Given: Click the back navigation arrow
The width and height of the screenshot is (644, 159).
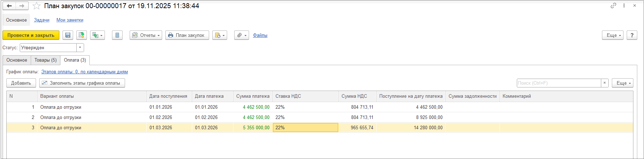Looking at the screenshot, I should tap(10, 6).
